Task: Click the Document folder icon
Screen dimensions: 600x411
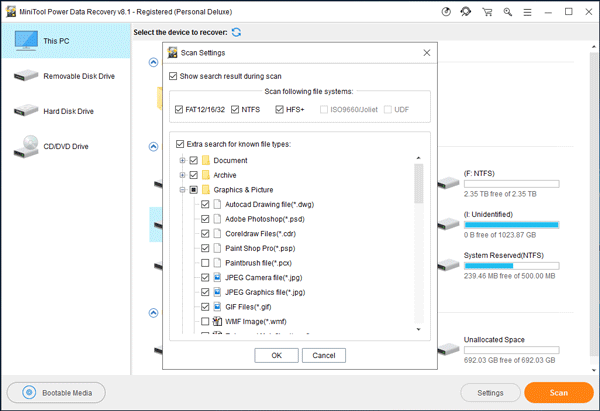Action: 206,160
